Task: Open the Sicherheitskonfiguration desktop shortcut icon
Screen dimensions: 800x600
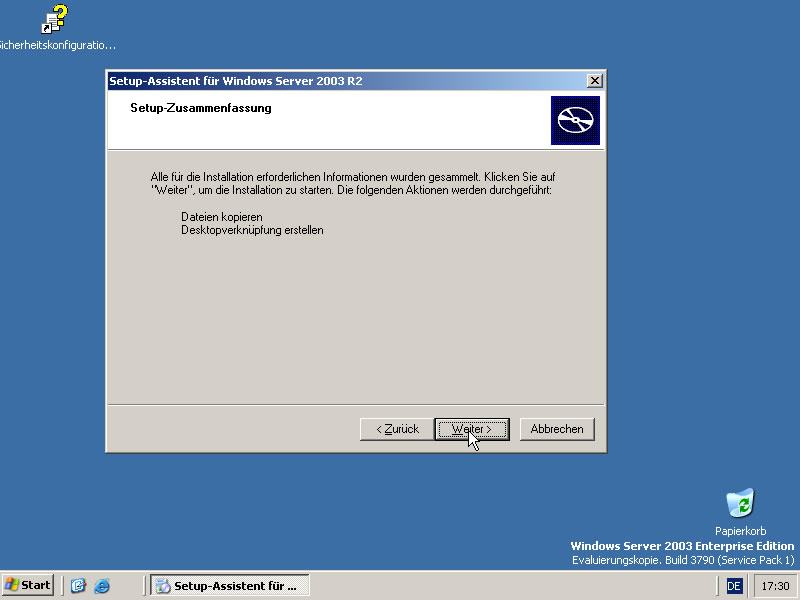Action: (55, 20)
